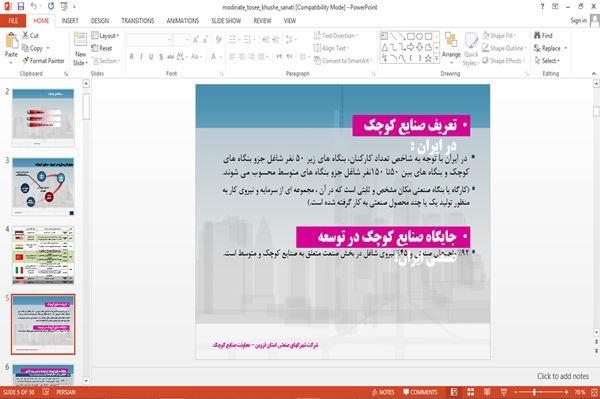Select slide 4 thumbnail with flags
This screenshot has width=600, height=399.
coord(43,255)
